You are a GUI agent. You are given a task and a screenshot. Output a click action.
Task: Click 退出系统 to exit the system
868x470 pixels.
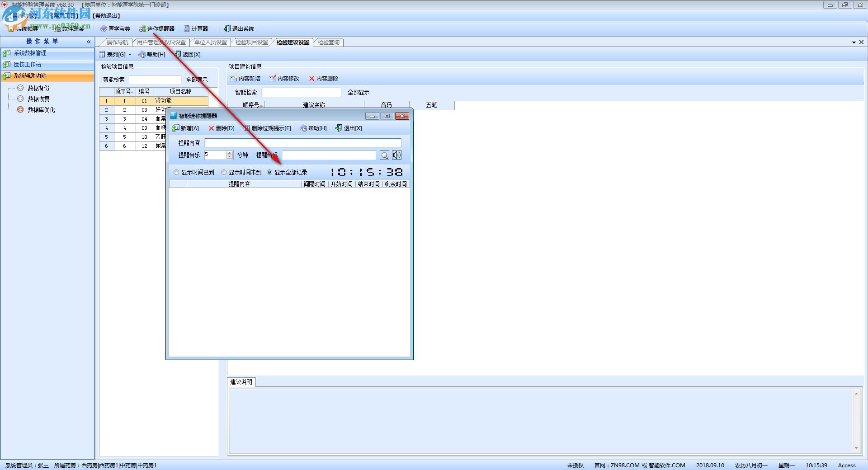point(239,28)
